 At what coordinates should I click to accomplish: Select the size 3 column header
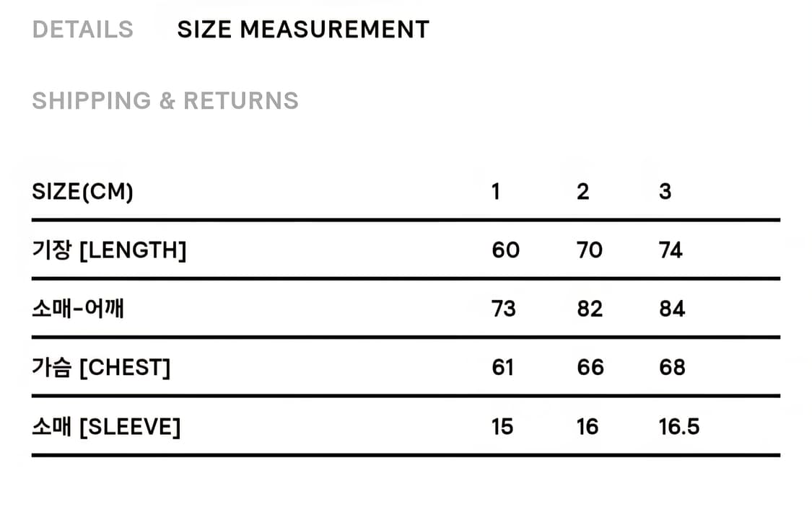(665, 192)
